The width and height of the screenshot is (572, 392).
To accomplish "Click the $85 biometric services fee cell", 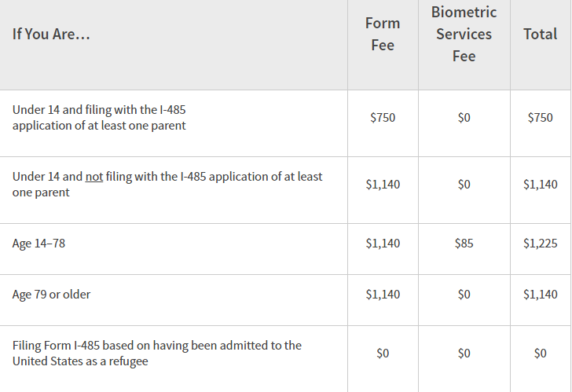I will tap(464, 244).
